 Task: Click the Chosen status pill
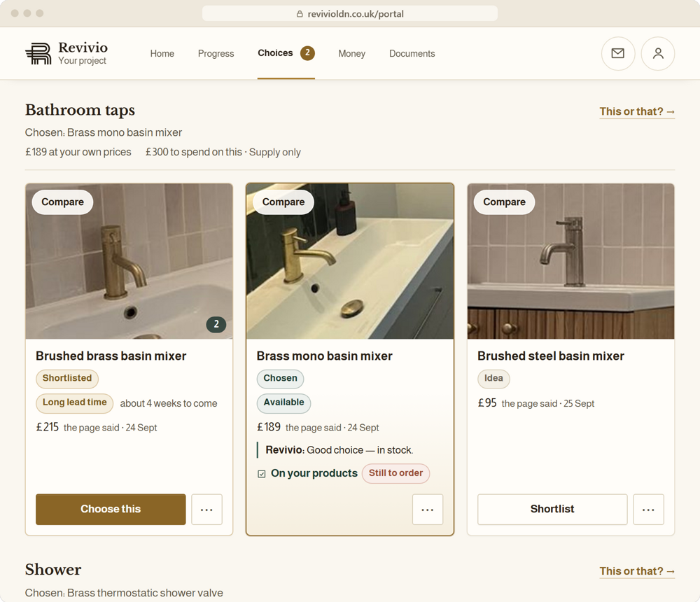(281, 379)
